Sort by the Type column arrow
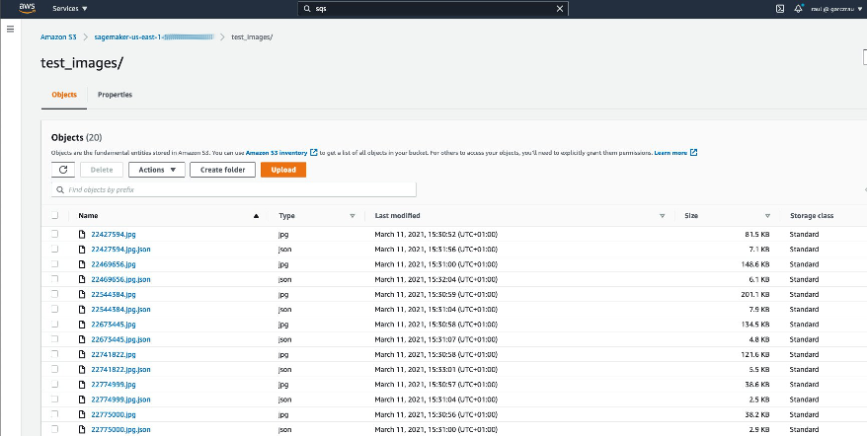Viewport: 868px width, 437px height. point(353,216)
